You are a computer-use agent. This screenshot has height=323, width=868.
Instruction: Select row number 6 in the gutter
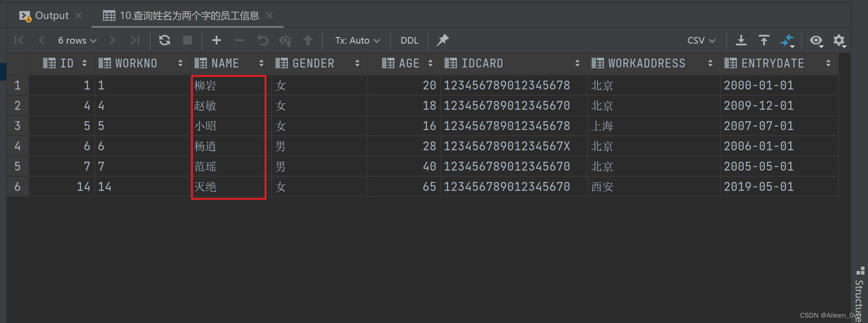18,186
